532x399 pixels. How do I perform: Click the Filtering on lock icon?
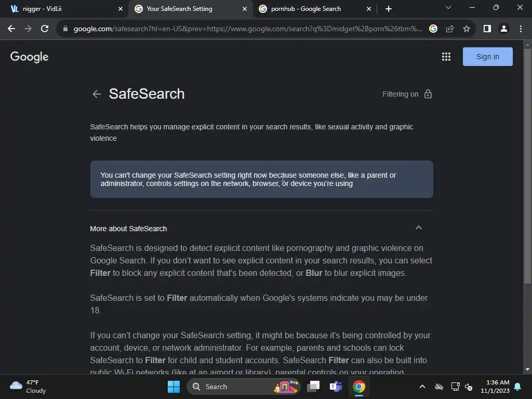[428, 94]
